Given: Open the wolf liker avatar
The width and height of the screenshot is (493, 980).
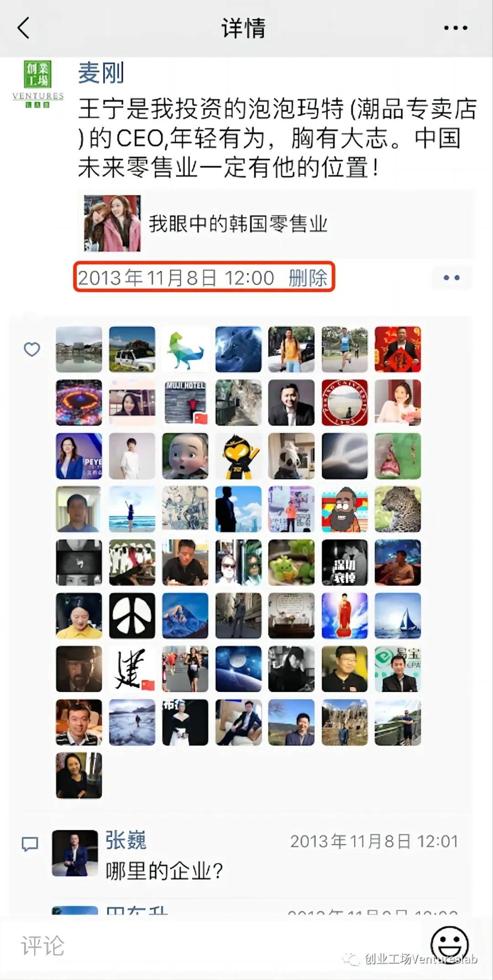Looking at the screenshot, I should pyautogui.click(x=238, y=349).
